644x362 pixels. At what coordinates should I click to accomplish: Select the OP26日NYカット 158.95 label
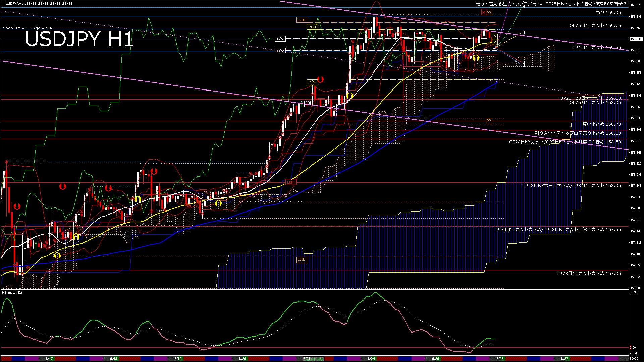(595, 102)
